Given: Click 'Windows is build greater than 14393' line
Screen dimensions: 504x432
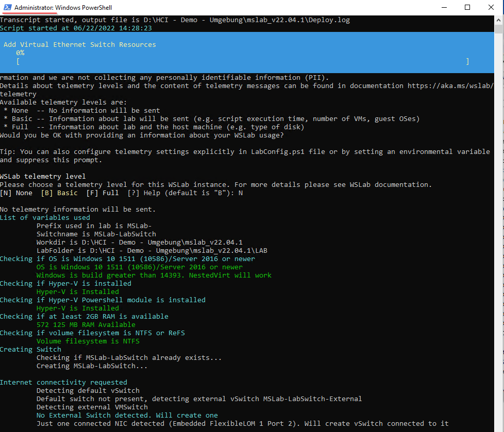Looking at the screenshot, I should pos(154,275).
